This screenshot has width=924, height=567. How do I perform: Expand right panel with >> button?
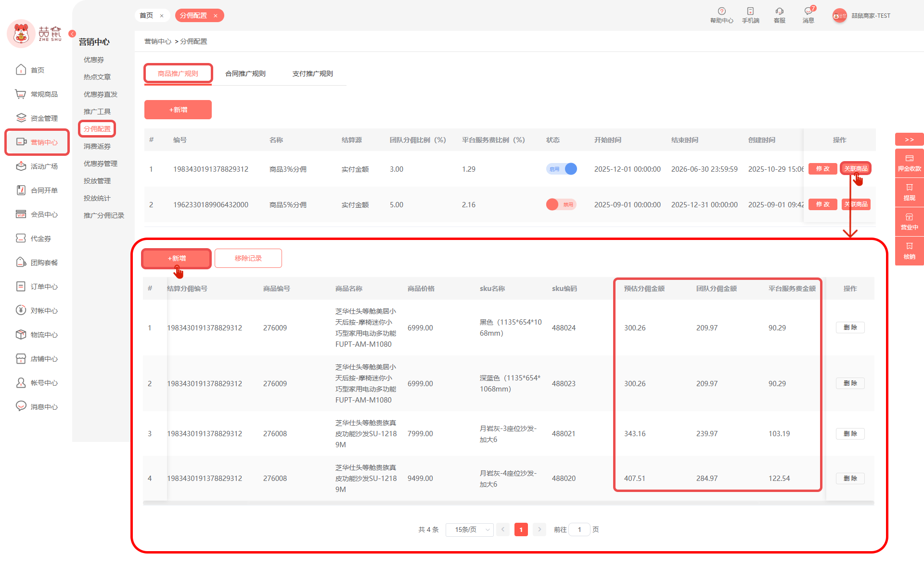click(909, 139)
